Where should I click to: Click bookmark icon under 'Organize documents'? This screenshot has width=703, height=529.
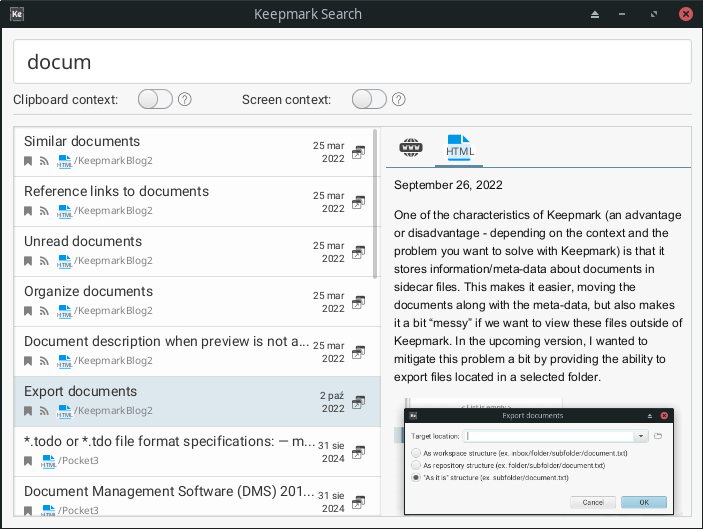(x=28, y=311)
